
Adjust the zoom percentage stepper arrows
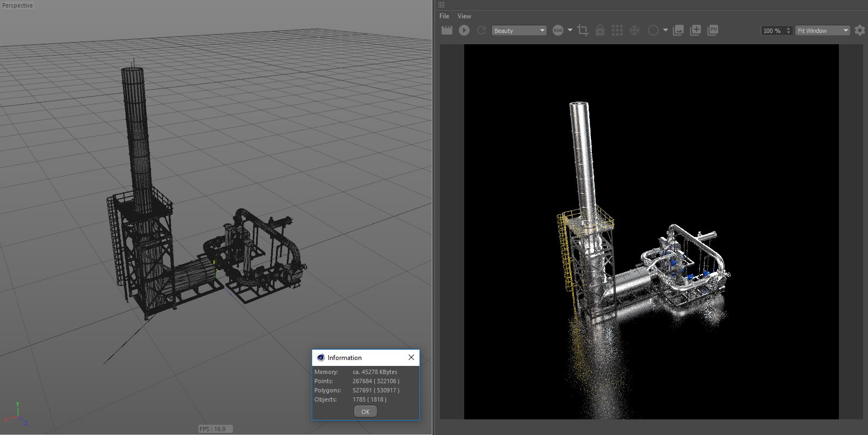[789, 31]
